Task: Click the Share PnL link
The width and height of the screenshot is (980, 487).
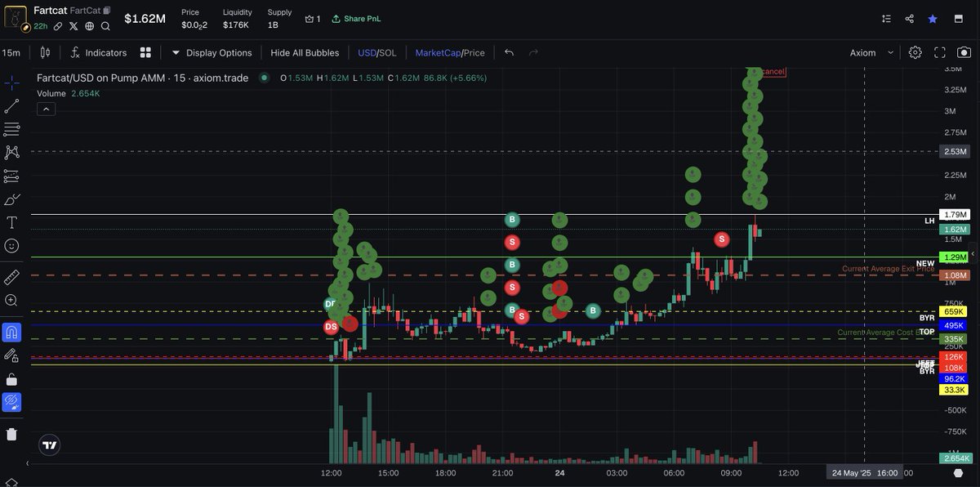Action: coord(356,18)
